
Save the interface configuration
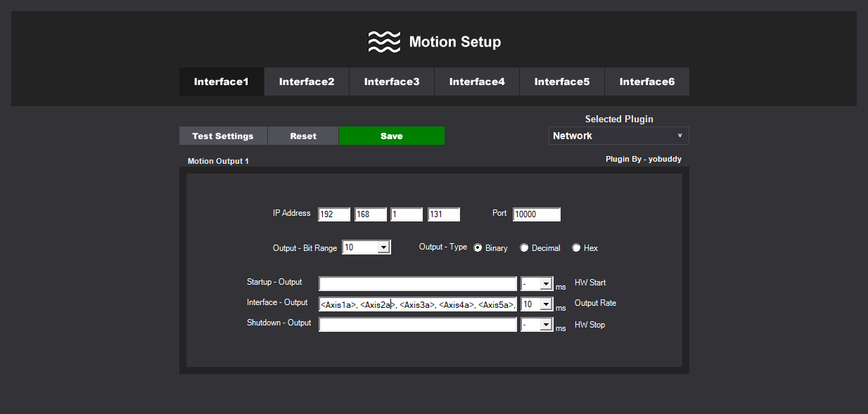[392, 136]
